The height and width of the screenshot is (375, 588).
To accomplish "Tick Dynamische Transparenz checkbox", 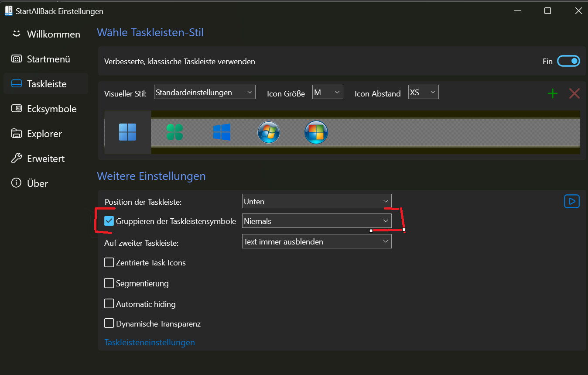I will 109,323.
